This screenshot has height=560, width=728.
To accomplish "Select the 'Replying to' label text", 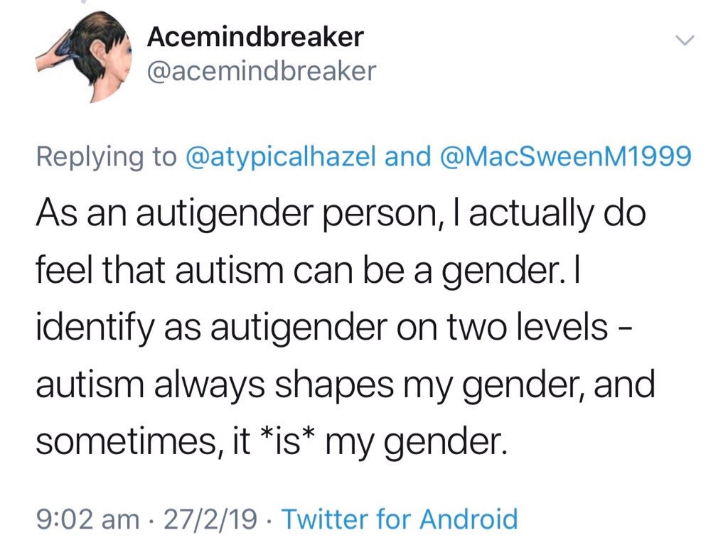I will (x=107, y=157).
